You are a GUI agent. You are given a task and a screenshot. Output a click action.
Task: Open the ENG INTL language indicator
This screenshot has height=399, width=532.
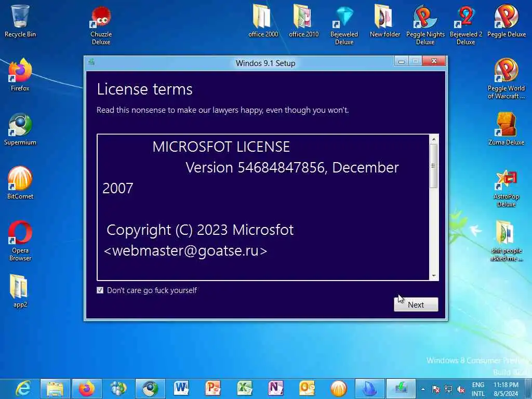(x=478, y=389)
